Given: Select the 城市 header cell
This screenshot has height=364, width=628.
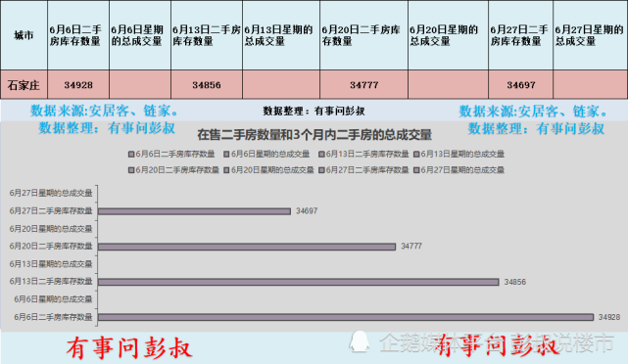Looking at the screenshot, I should click(24, 35).
